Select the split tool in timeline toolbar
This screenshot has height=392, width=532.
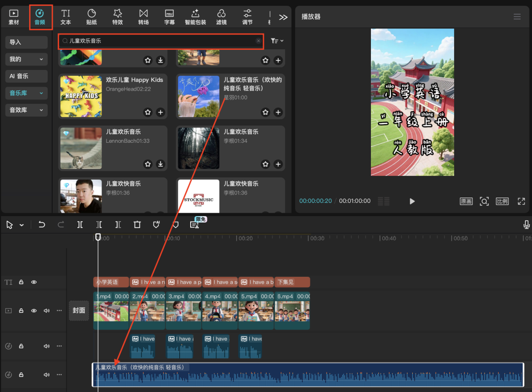click(x=80, y=224)
